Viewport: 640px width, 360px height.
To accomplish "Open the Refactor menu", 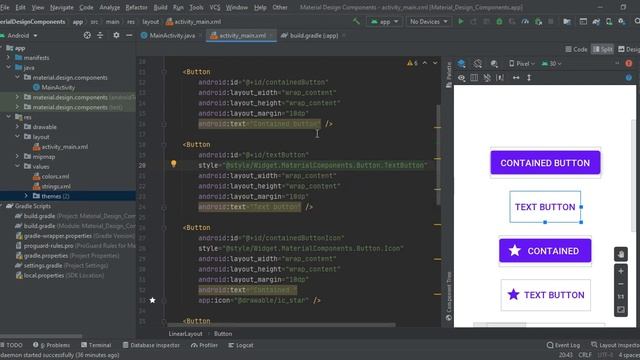I will pos(136,7).
